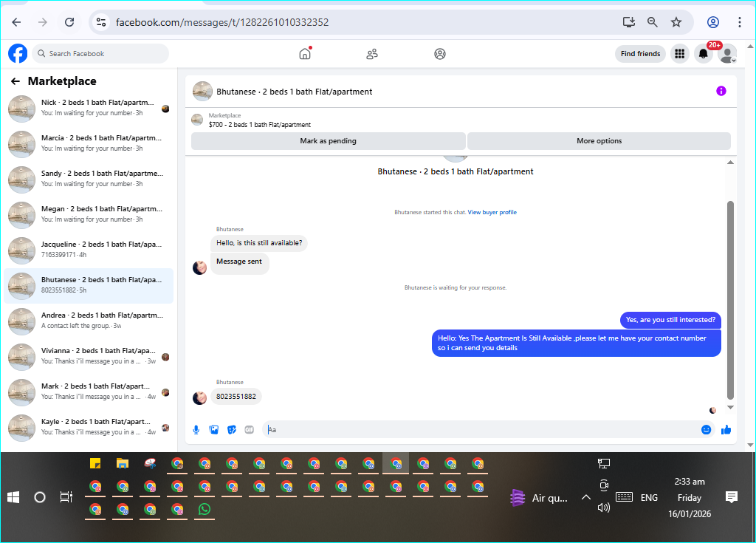The image size is (756, 543).
Task: Open Nick's 2 beds 1 bath chat
Action: [x=89, y=108]
